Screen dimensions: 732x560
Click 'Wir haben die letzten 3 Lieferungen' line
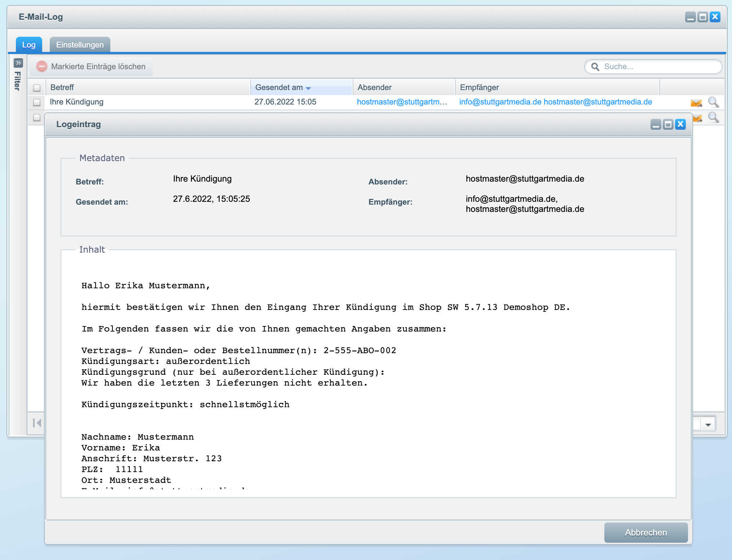(x=224, y=383)
